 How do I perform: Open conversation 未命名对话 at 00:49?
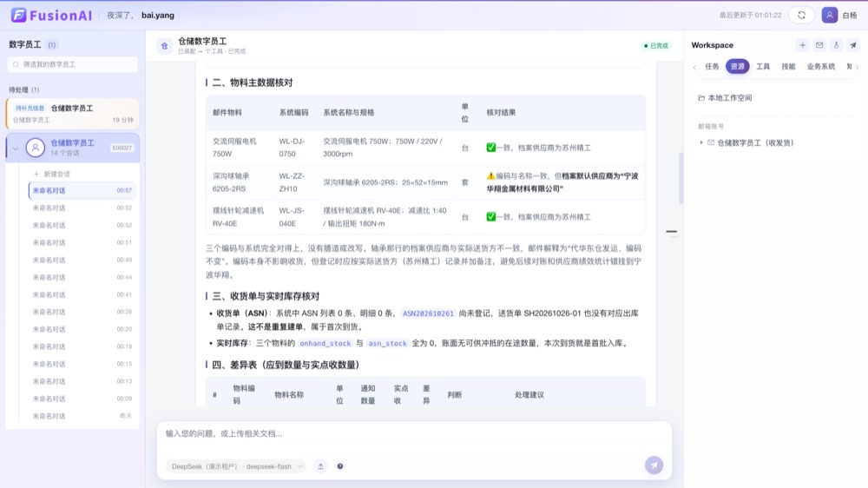[82, 260]
